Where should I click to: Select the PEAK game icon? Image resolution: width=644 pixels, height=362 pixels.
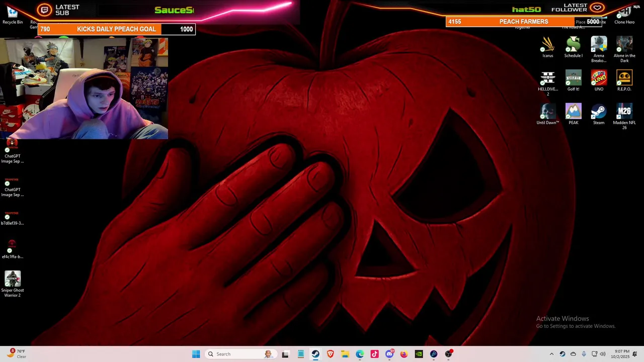[573, 114]
